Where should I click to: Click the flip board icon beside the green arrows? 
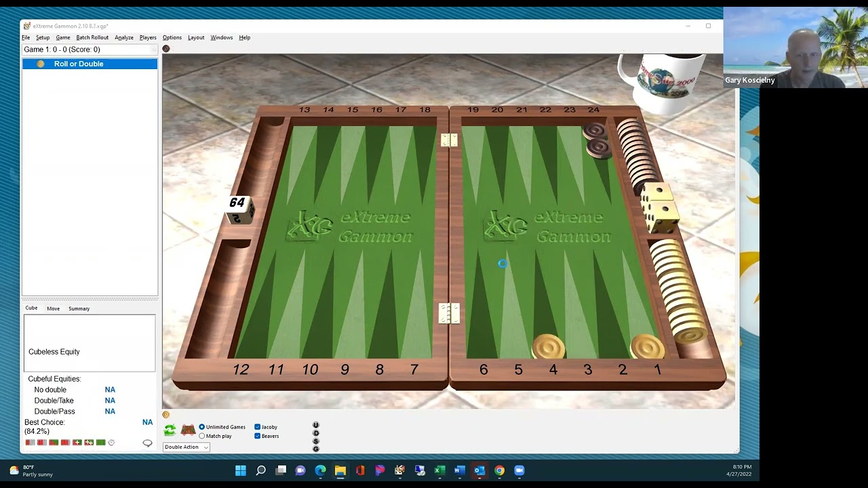coord(188,430)
